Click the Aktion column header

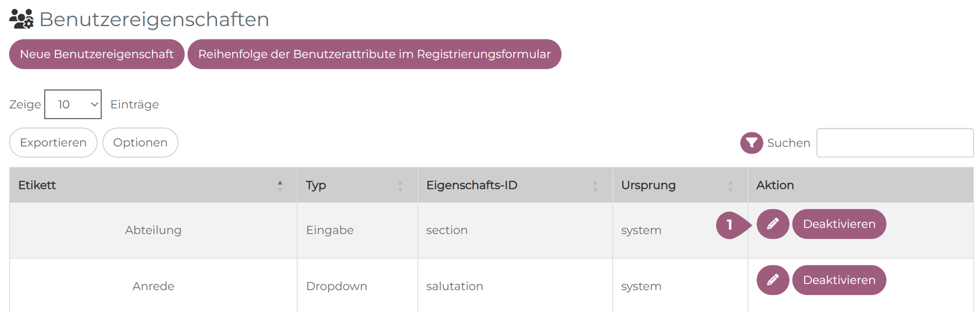point(775,185)
